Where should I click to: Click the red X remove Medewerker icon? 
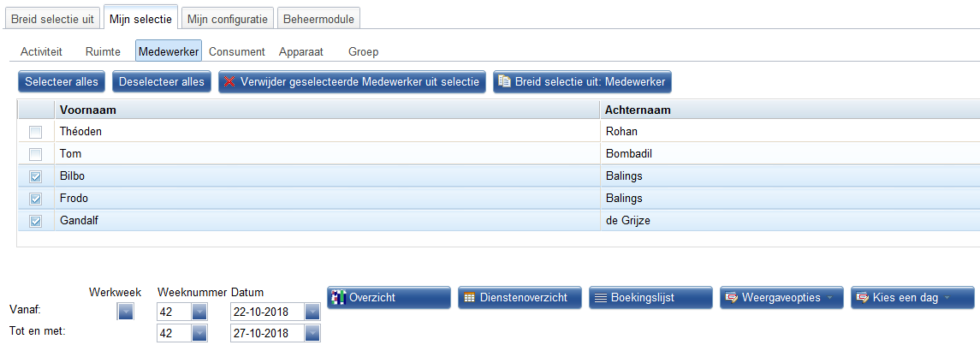pyautogui.click(x=229, y=82)
